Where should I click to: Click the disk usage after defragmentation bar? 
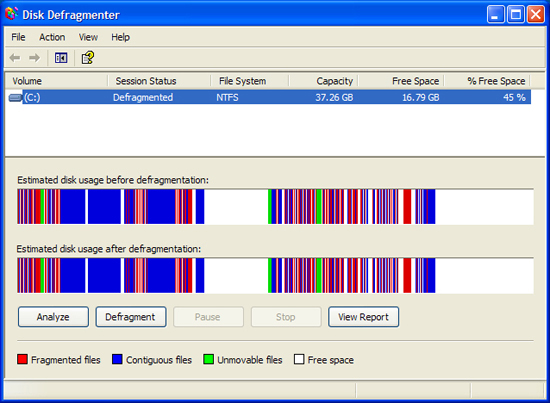(275, 275)
